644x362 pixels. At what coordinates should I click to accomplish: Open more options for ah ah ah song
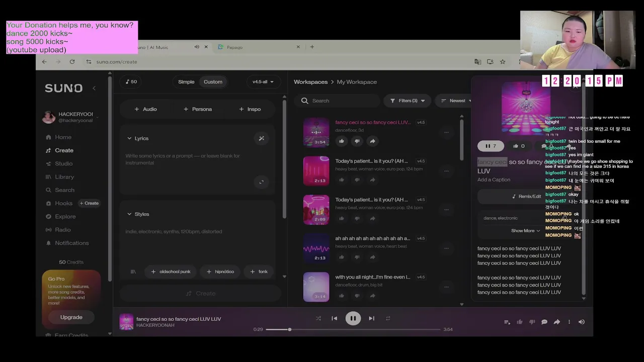(x=446, y=248)
